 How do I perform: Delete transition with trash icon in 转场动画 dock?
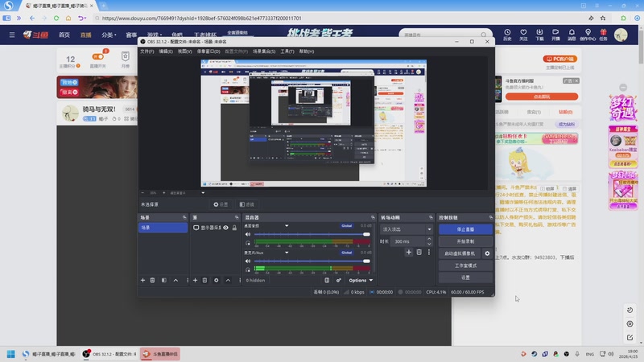[419, 253]
